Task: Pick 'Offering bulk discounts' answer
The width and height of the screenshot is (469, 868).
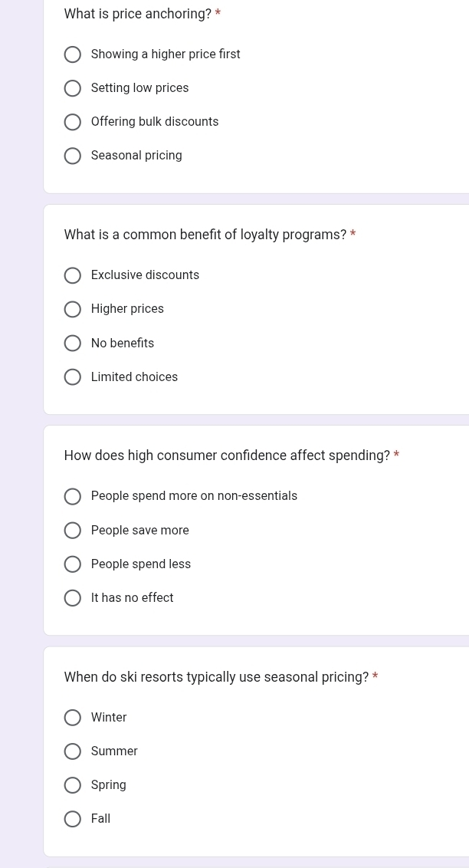Action: point(73,122)
